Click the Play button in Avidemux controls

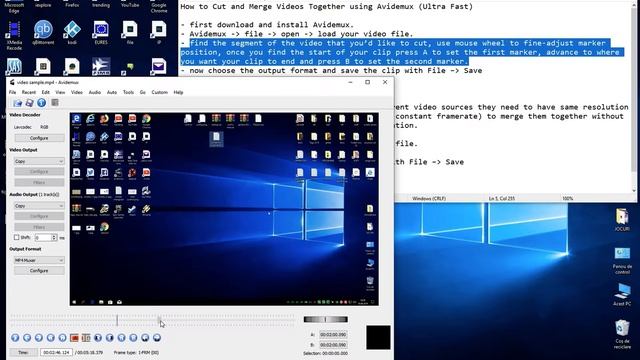tap(15, 338)
